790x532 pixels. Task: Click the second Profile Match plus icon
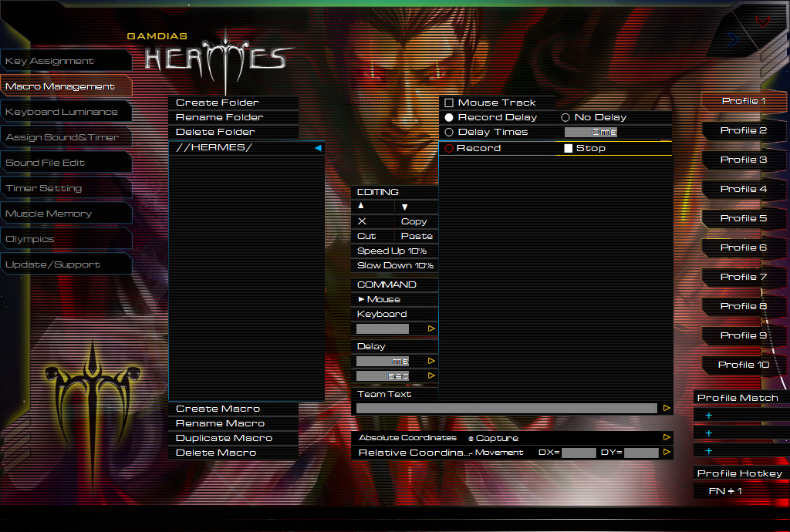(x=709, y=433)
